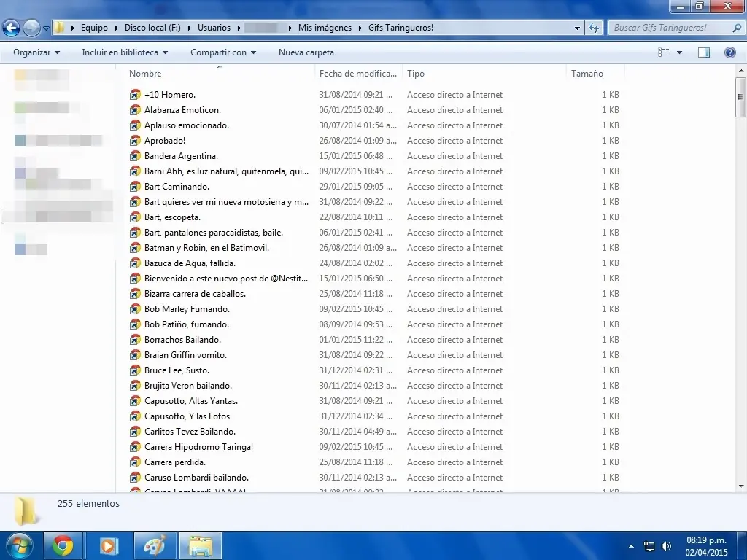Image resolution: width=747 pixels, height=560 pixels.
Task: Click the icon of Bazuca de Agua, fallida.
Action: coord(135,262)
